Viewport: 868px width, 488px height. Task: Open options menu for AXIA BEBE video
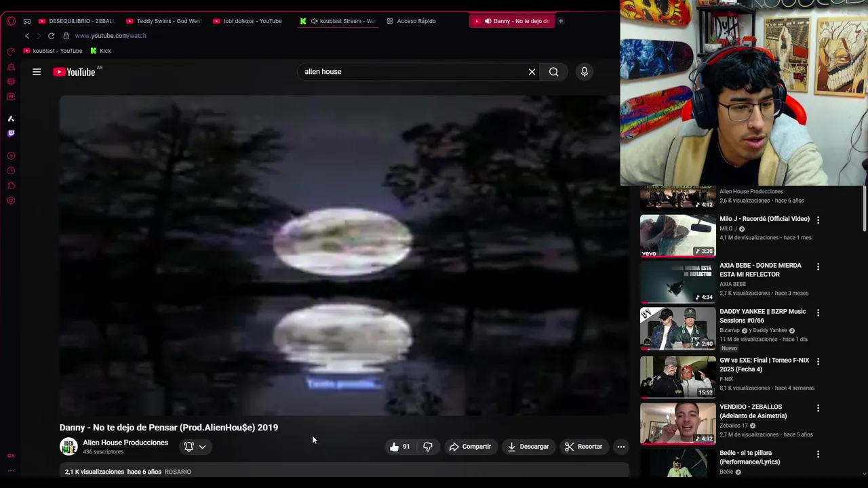pyautogui.click(x=818, y=266)
